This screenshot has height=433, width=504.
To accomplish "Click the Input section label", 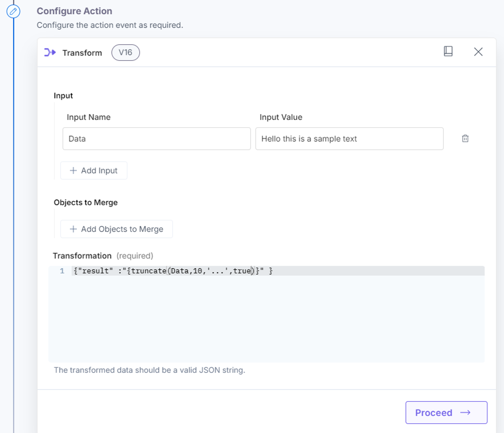I will tap(63, 96).
